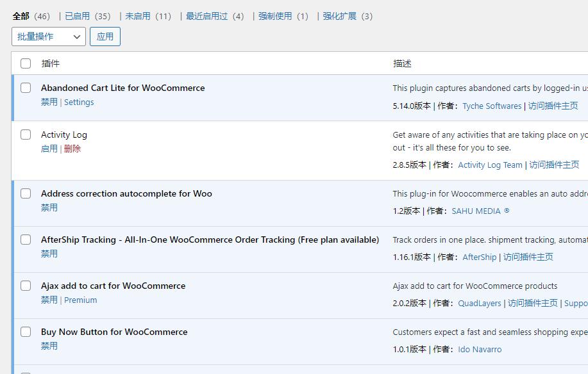Click the Ajax add to cart for WooCommerce title
Screen dimensions: 588x374
tap(113, 286)
